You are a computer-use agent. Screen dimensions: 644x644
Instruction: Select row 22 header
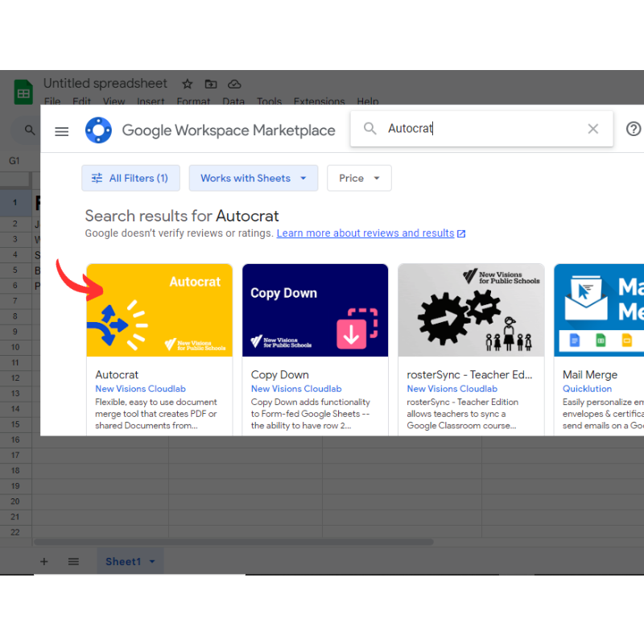pos(15,532)
